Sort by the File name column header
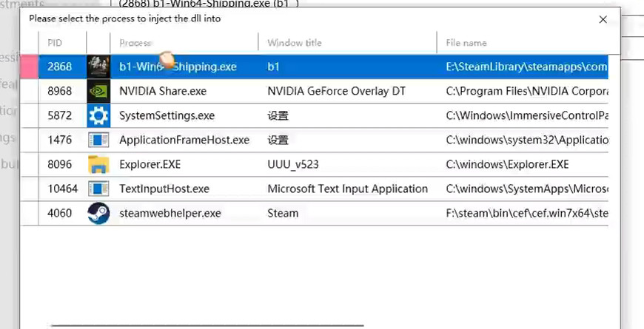This screenshot has height=329, width=644. [466, 43]
